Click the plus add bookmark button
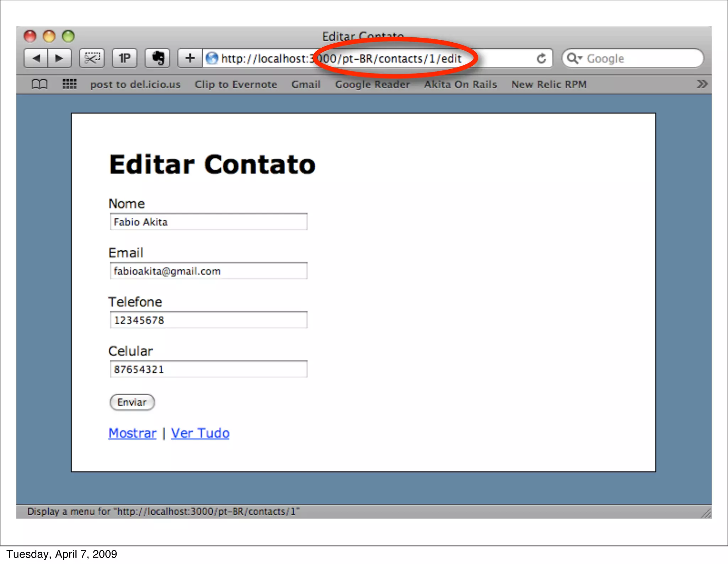The height and width of the screenshot is (564, 728). pos(190,58)
